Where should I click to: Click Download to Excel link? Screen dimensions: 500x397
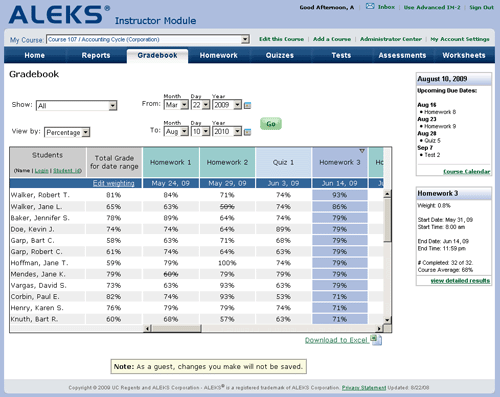336,340
